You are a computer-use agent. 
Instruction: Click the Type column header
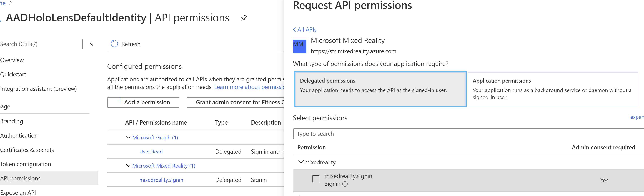pos(221,122)
